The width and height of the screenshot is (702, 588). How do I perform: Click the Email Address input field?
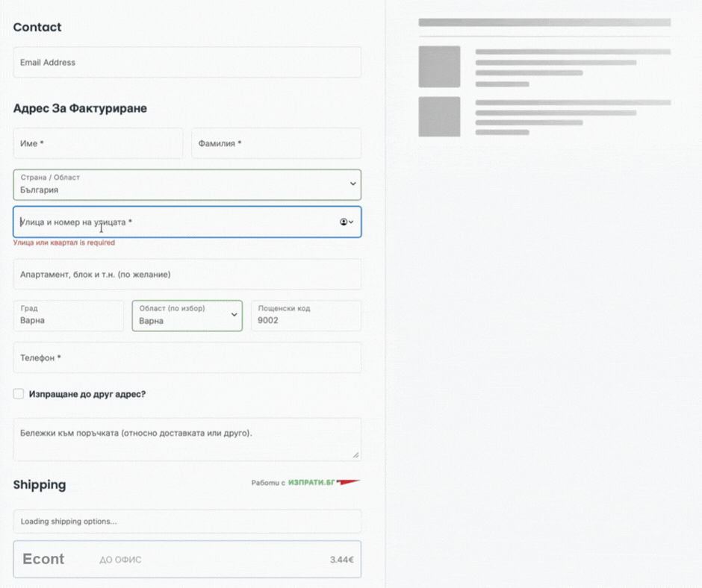[187, 62]
